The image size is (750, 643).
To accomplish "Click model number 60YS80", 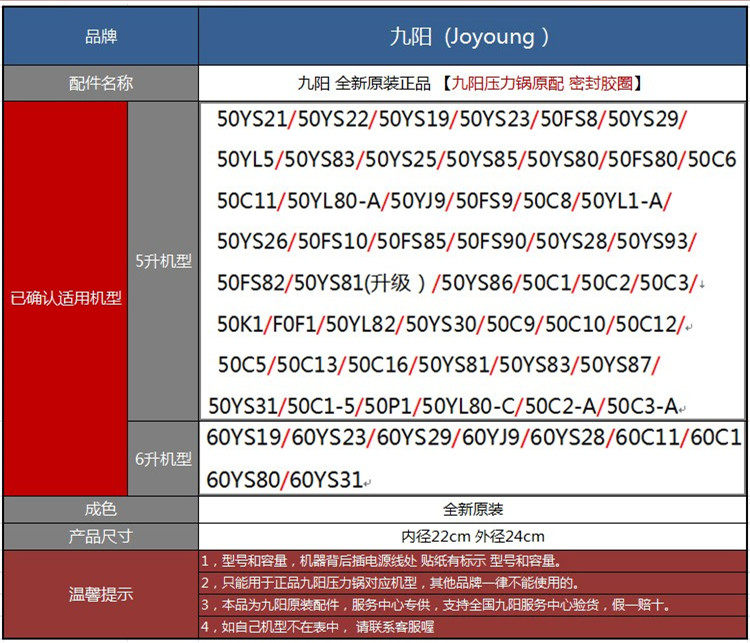I will (x=243, y=480).
